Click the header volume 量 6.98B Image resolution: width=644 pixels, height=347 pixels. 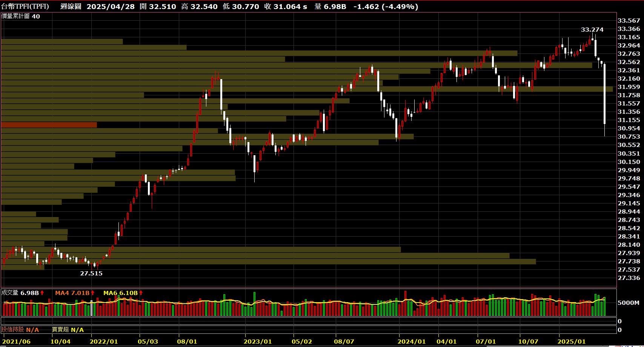pyautogui.click(x=330, y=6)
